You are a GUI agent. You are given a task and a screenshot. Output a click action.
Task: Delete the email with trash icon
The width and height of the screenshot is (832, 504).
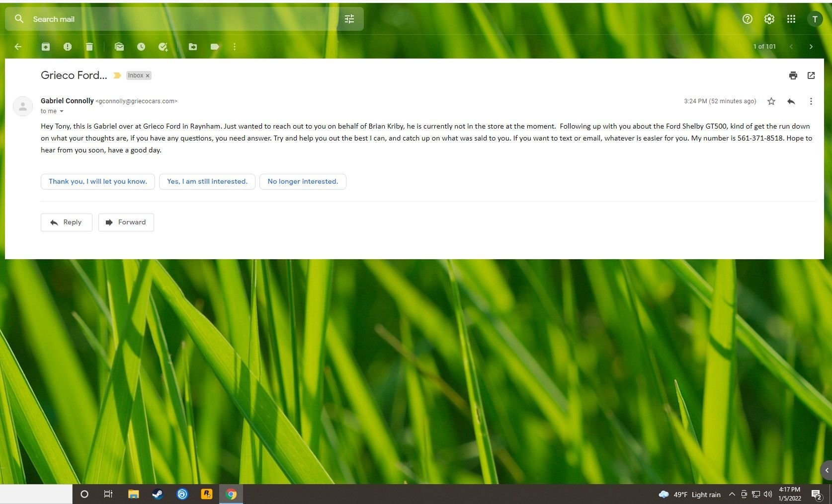pyautogui.click(x=89, y=47)
